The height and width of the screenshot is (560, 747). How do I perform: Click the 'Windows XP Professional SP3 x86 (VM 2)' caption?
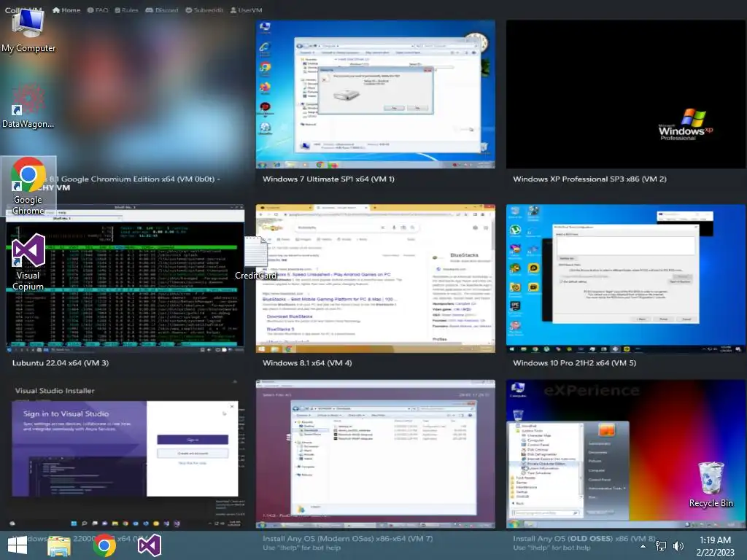pyautogui.click(x=589, y=179)
